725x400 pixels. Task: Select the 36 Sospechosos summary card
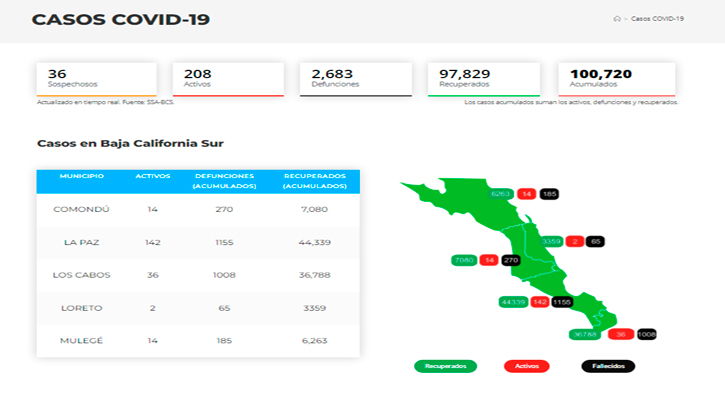97,80
